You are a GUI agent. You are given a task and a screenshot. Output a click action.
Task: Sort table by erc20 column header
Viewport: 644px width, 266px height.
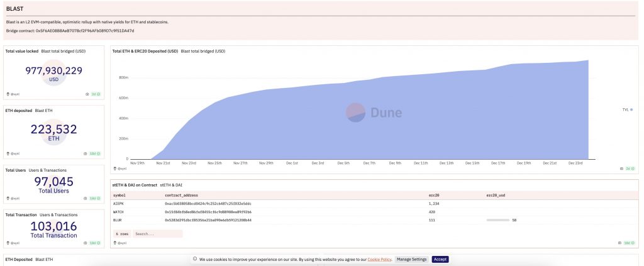(433, 196)
